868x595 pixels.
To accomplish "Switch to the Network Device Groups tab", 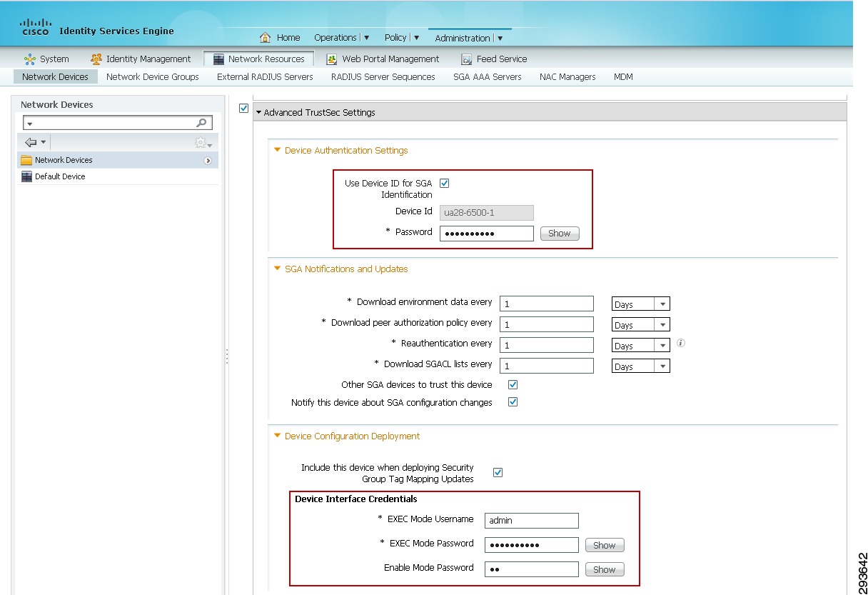I will click(x=153, y=77).
